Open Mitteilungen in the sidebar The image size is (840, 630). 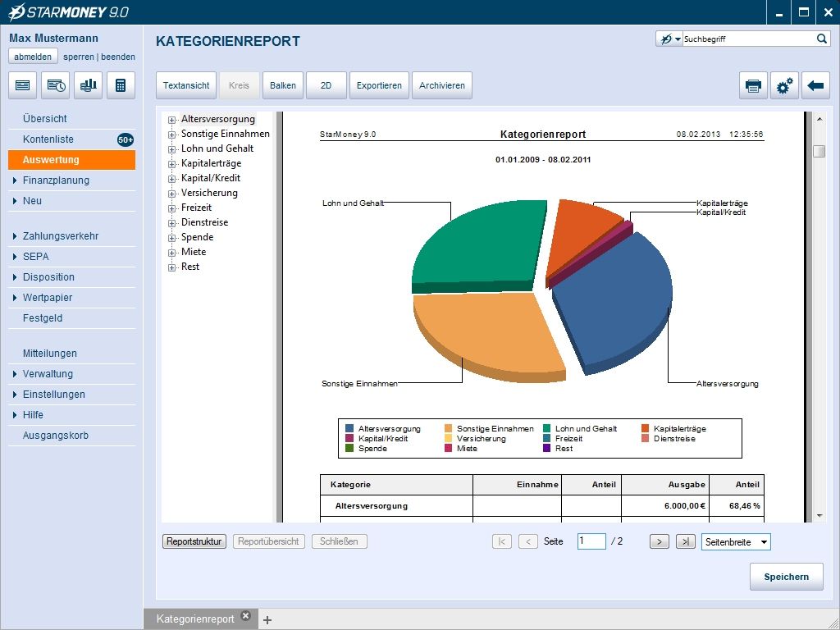pyautogui.click(x=72, y=354)
